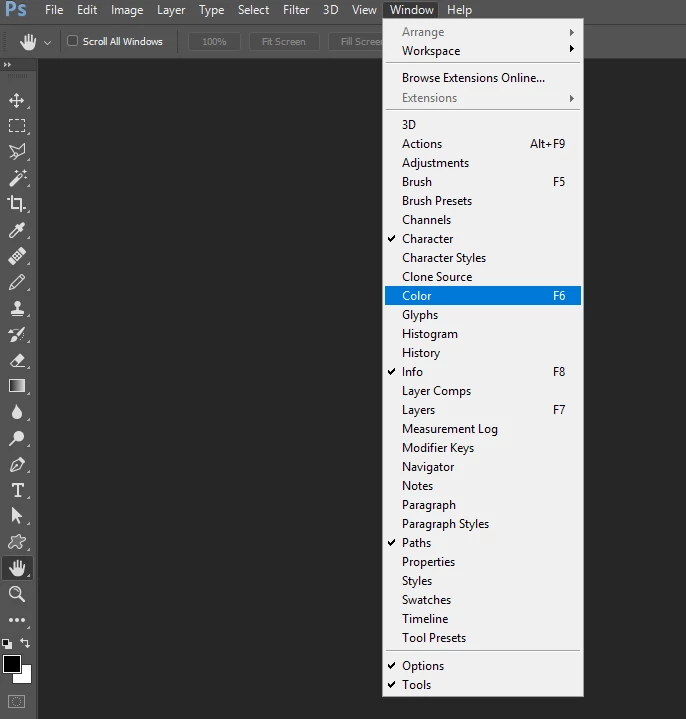686x719 pixels.
Task: Toggle Quick Mask mode icon
Action: point(17,702)
